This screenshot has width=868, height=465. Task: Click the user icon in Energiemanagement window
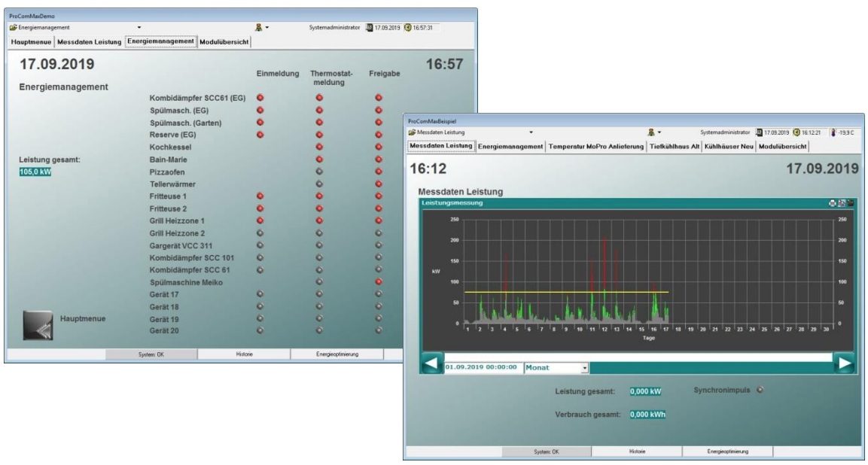click(x=258, y=28)
